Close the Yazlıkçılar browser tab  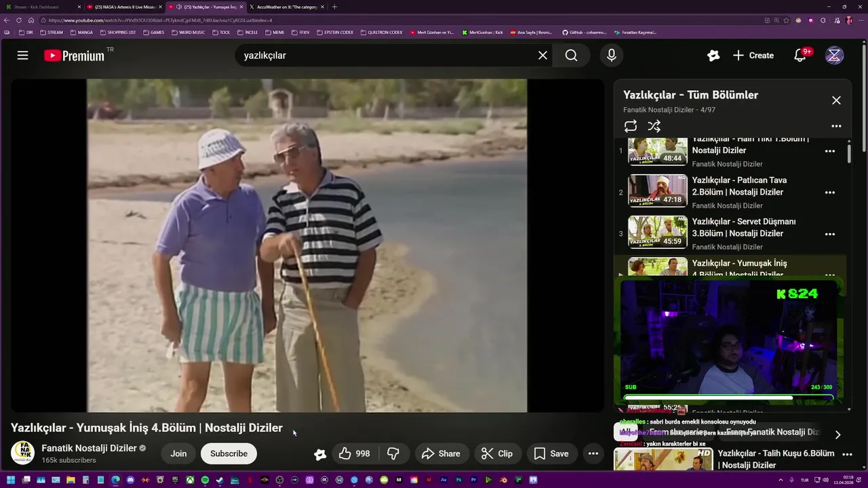pos(241,7)
